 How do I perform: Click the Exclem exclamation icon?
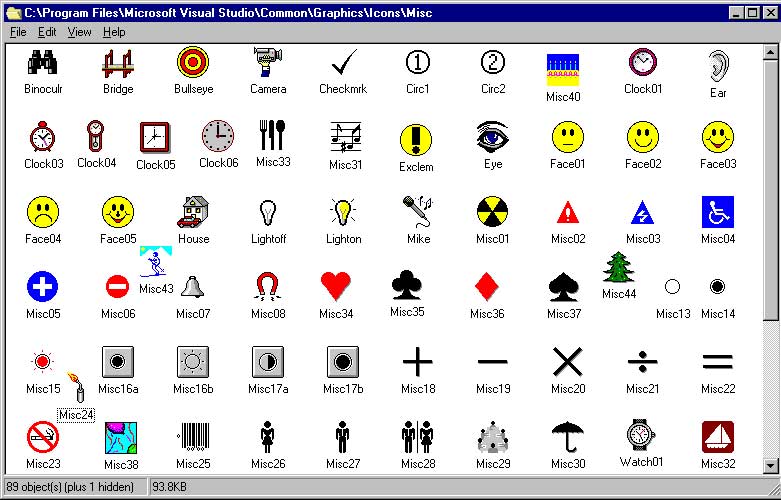coord(415,140)
